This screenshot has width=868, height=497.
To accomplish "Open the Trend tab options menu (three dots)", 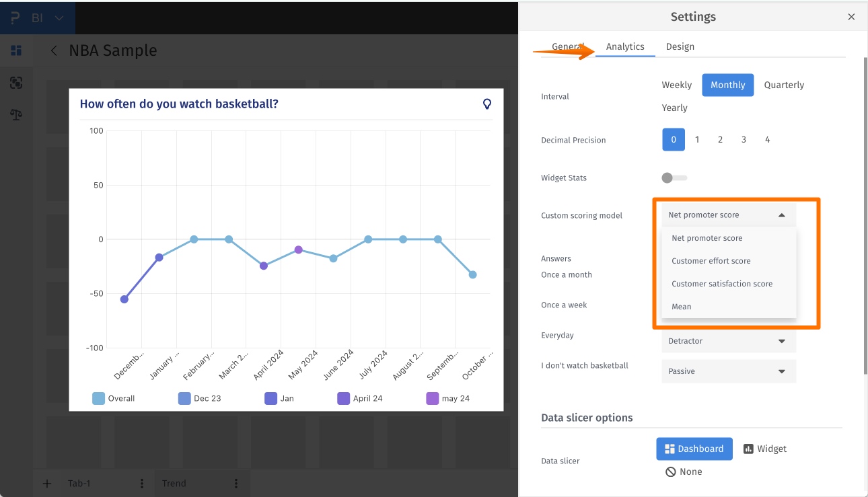I will (236, 484).
